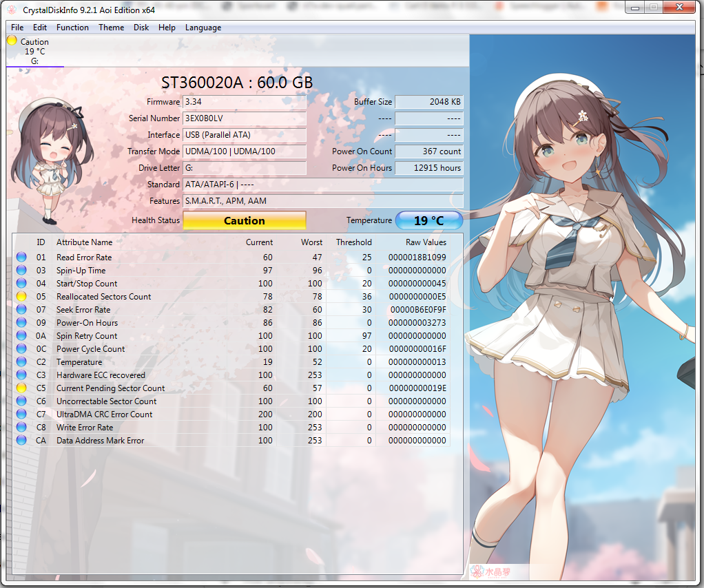Click the Firmware field showing 3.34
Viewport: 704px width, 588px height.
tap(245, 102)
